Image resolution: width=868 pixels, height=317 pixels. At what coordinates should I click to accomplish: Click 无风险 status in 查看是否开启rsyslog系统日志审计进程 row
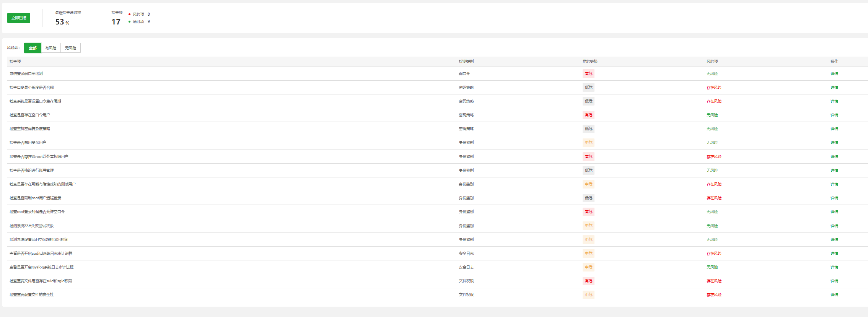[x=712, y=267]
